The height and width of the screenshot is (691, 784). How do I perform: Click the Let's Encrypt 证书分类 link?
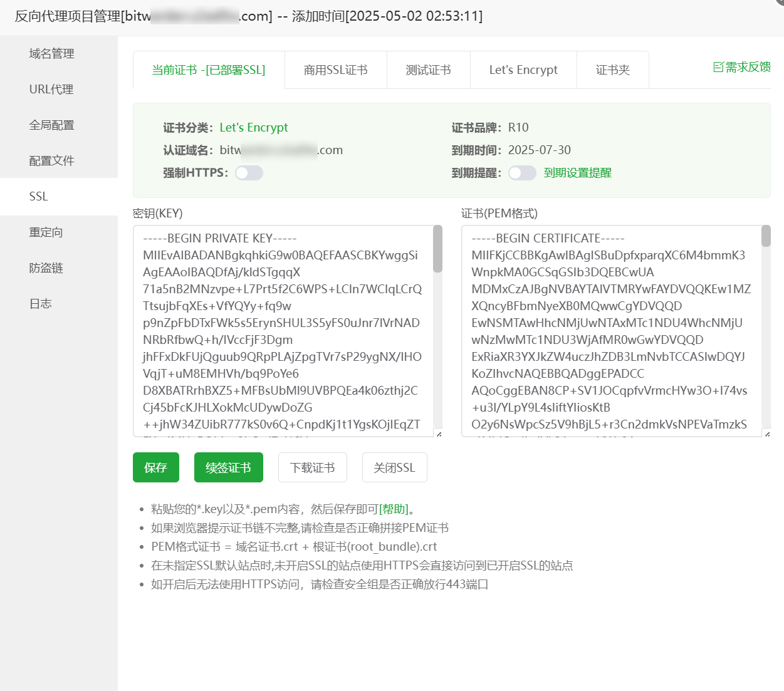pyautogui.click(x=254, y=127)
